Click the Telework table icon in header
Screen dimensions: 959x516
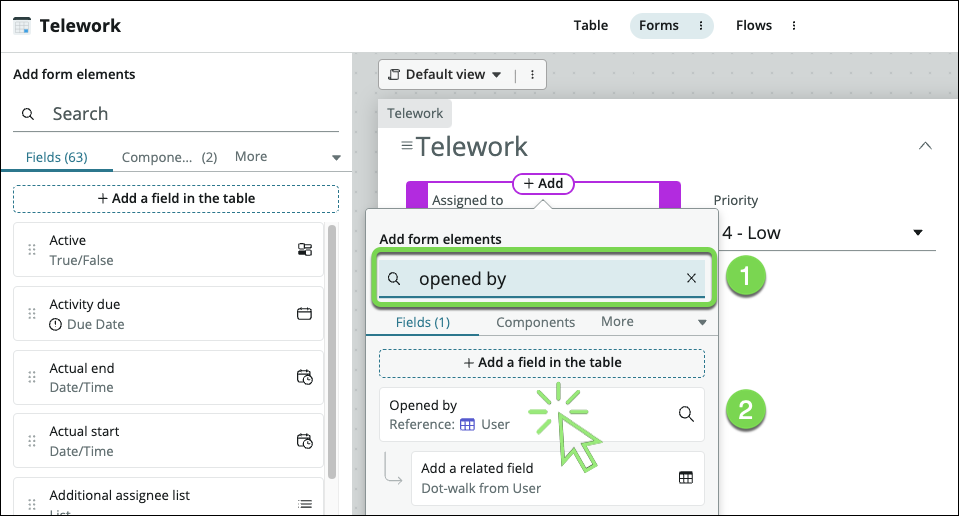[x=22, y=26]
